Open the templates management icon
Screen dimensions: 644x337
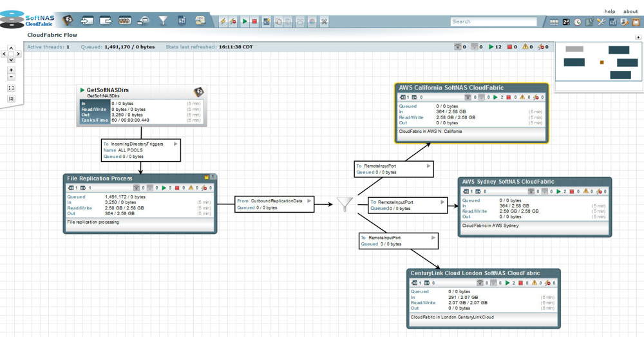612,22
